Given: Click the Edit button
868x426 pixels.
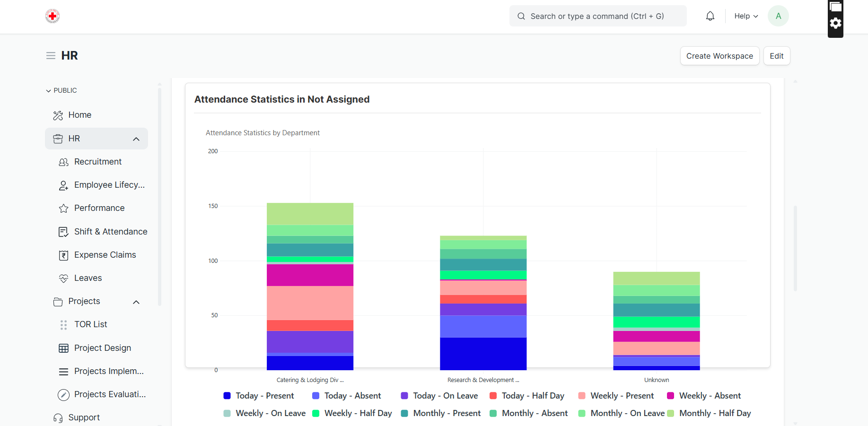Looking at the screenshot, I should tap(776, 56).
